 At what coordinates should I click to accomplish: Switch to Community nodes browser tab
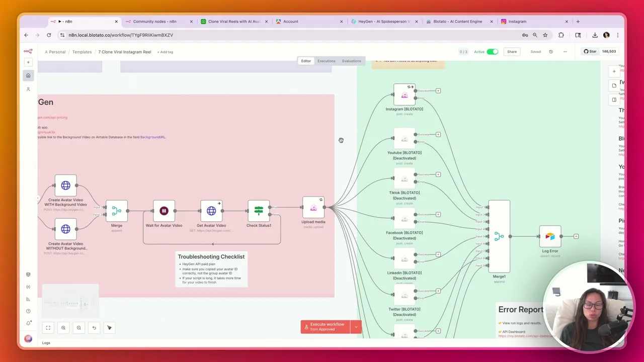click(x=158, y=22)
